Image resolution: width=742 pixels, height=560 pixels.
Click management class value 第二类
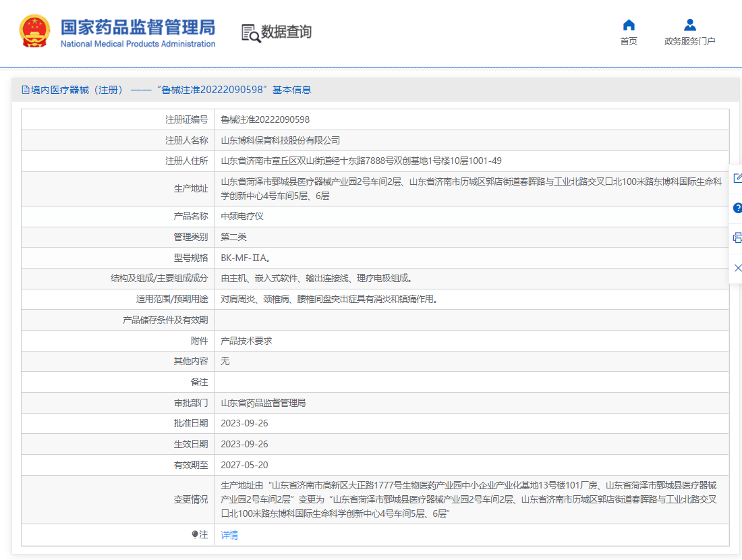pos(233,237)
